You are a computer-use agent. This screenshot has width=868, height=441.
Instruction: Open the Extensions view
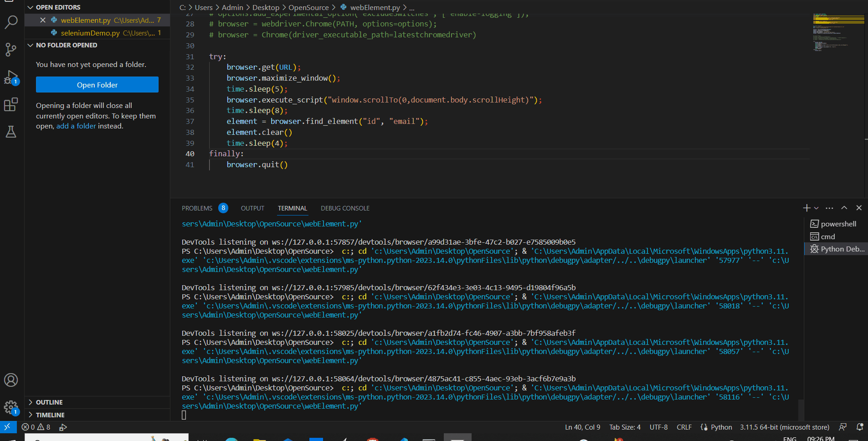(x=11, y=105)
